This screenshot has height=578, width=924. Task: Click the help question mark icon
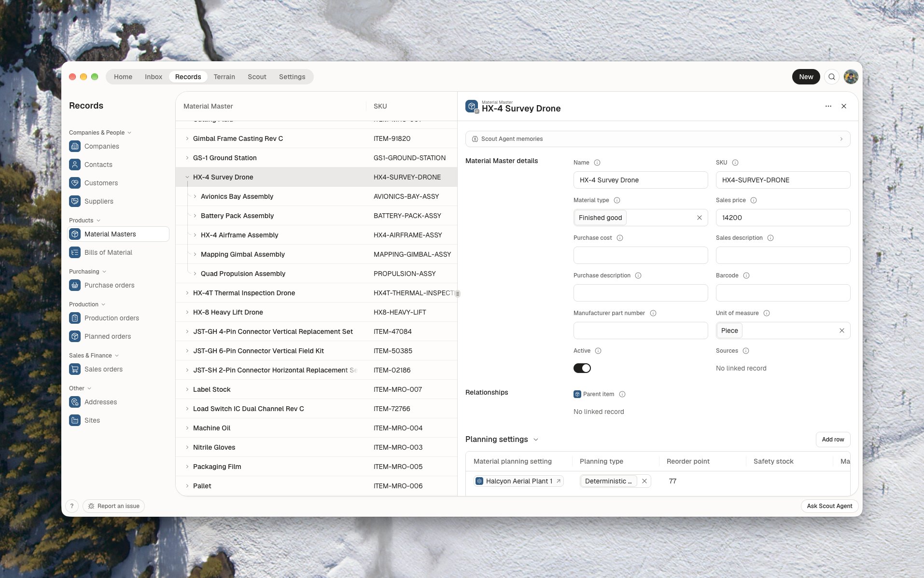(72, 506)
